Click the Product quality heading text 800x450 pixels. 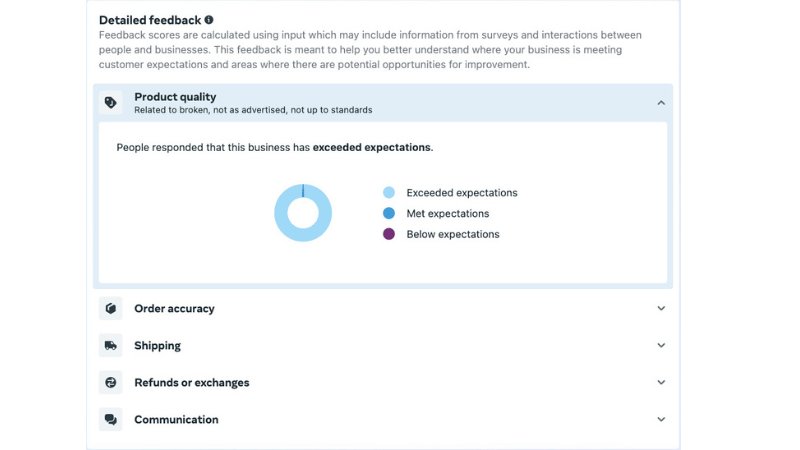[175, 97]
